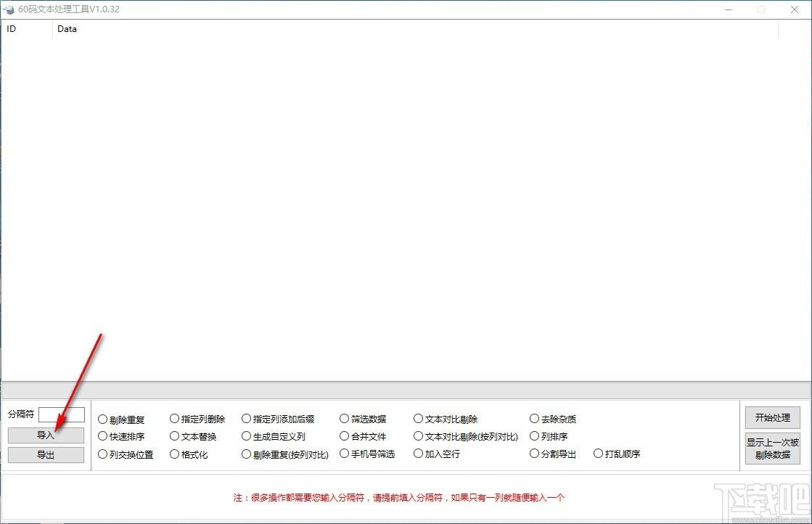Click the 显示上一次被剔除数据 button
812x524 pixels.
click(771, 449)
